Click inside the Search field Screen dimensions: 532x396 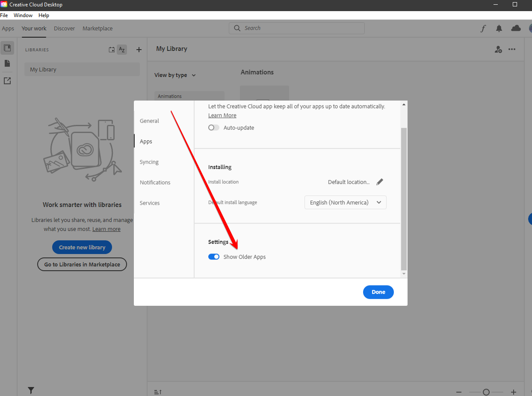[x=296, y=28]
